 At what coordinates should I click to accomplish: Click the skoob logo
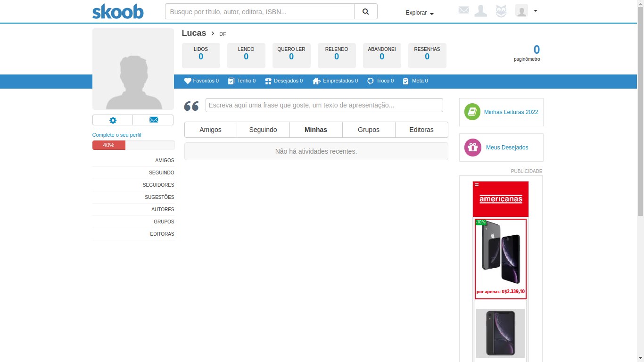[x=118, y=11]
